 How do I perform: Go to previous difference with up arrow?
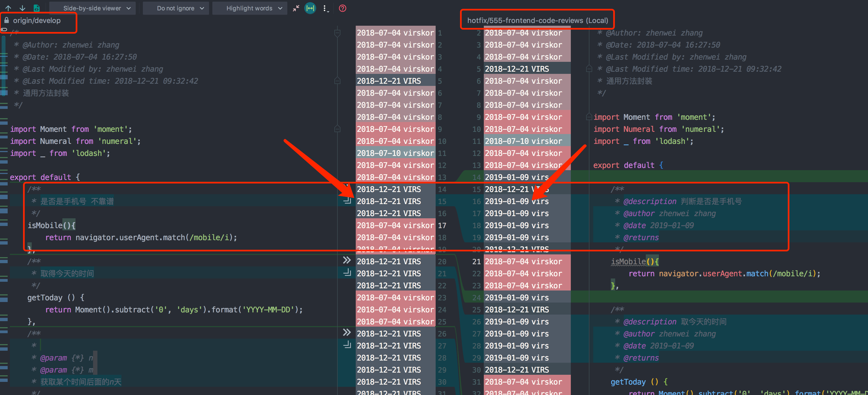8,8
